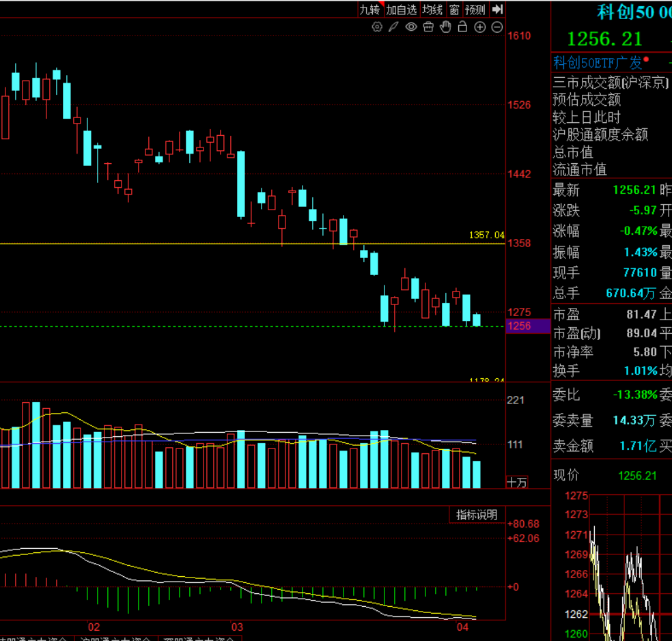672x641 pixels.
Task: Select the hand pan tool
Action: (446, 27)
